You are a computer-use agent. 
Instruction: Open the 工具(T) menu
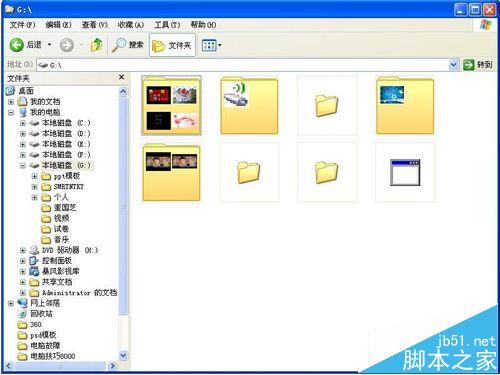(167, 25)
